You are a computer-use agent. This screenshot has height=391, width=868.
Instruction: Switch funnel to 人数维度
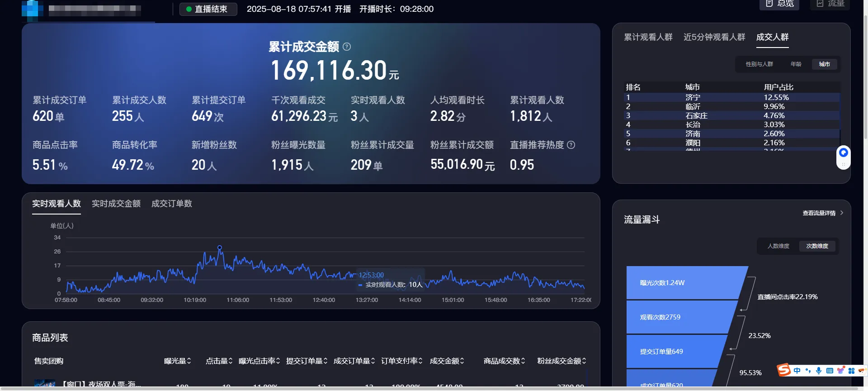pos(778,246)
